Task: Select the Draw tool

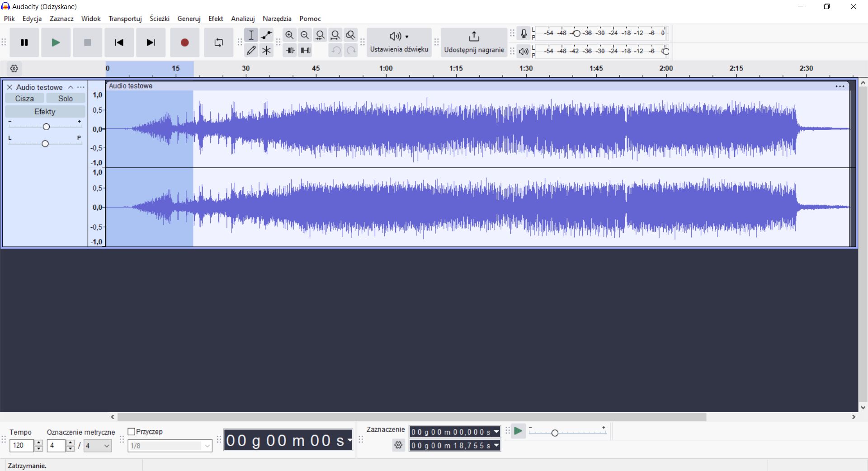Action: (251, 50)
